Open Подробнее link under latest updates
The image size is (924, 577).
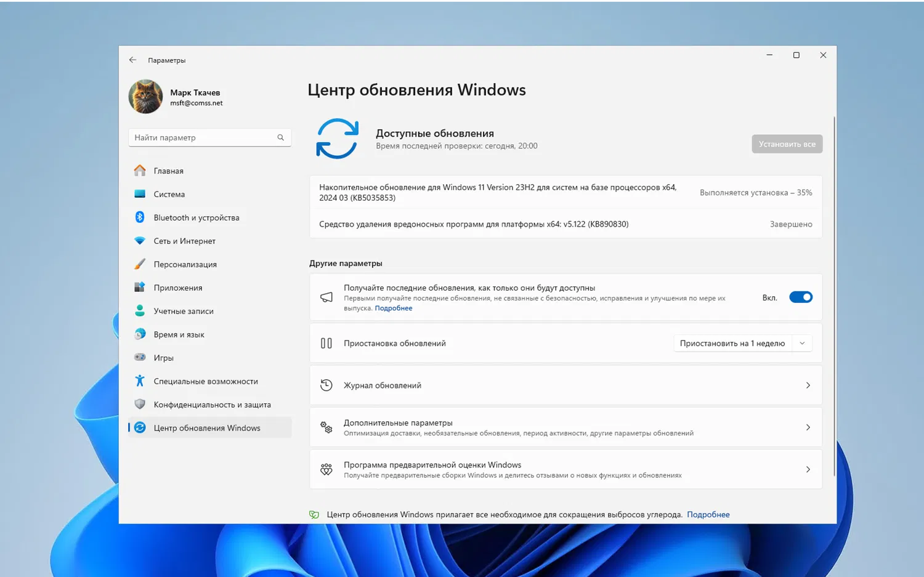[x=393, y=308]
